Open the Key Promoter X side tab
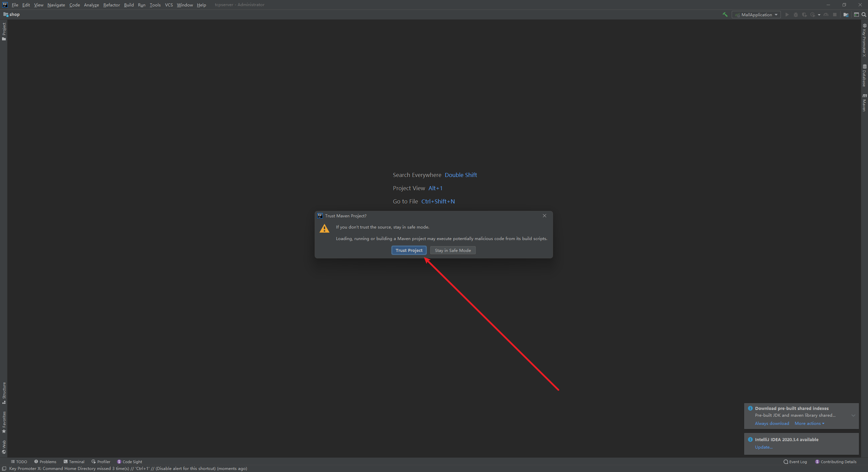This screenshot has width=868, height=472. (x=864, y=40)
